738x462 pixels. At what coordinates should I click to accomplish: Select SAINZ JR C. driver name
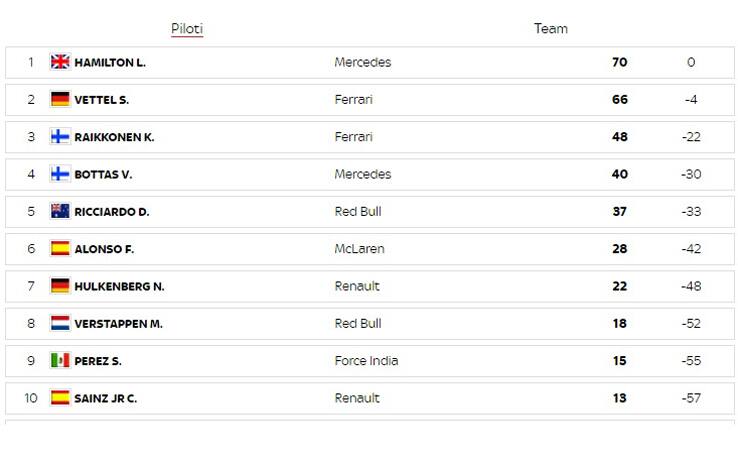[105, 398]
